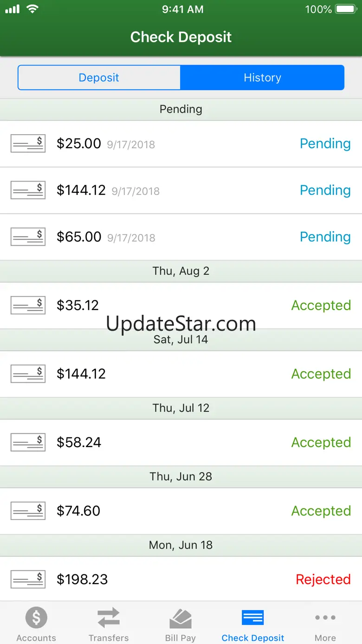This screenshot has width=362, height=644.
Task: Tap check icon next to $65.00
Action: point(28,237)
